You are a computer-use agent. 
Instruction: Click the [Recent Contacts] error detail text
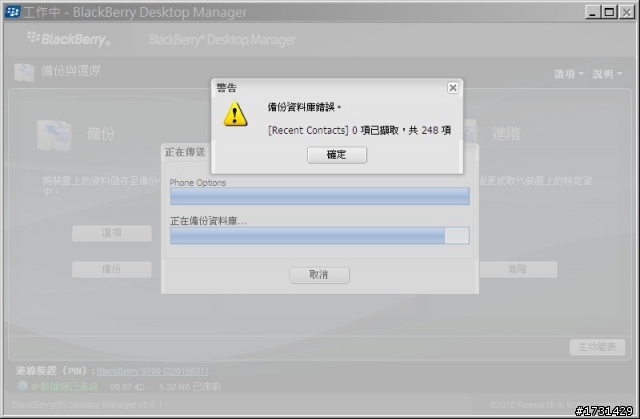point(359,131)
